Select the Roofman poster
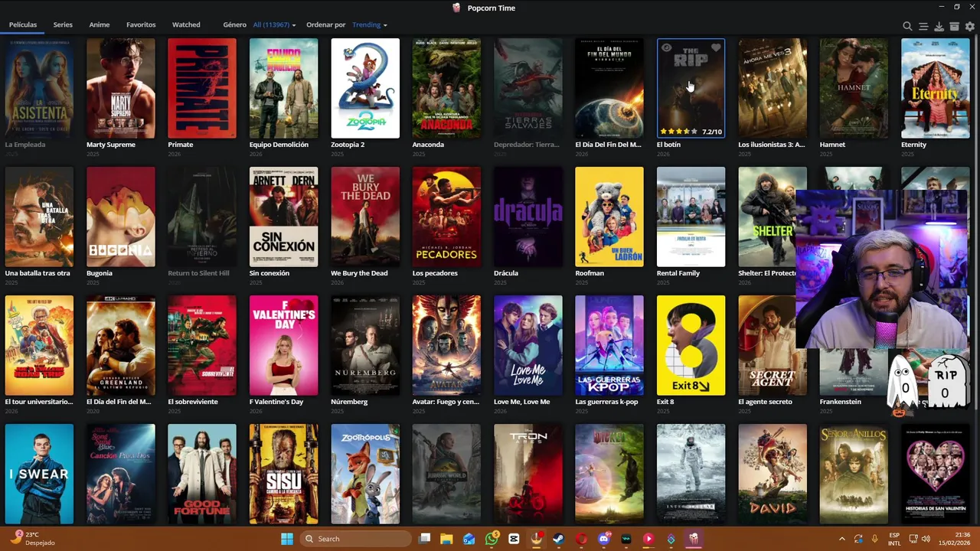Image resolution: width=980 pixels, height=551 pixels. 609,217
